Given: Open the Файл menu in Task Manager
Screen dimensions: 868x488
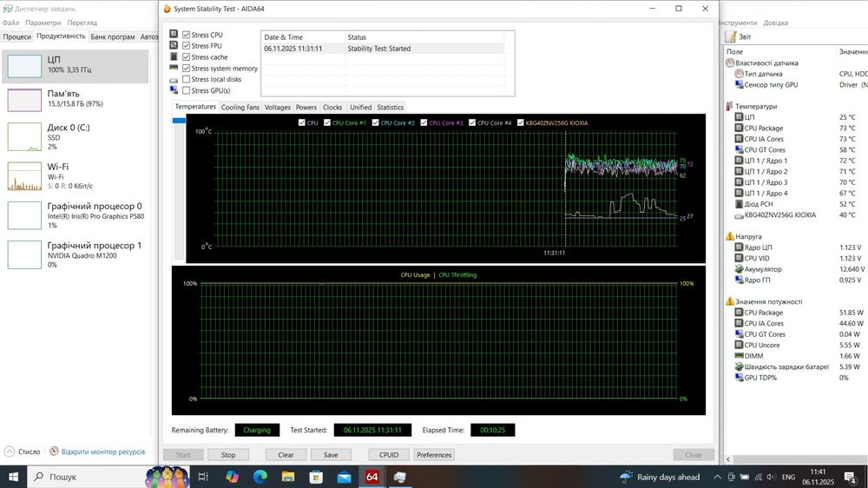Looking at the screenshot, I should (x=10, y=23).
